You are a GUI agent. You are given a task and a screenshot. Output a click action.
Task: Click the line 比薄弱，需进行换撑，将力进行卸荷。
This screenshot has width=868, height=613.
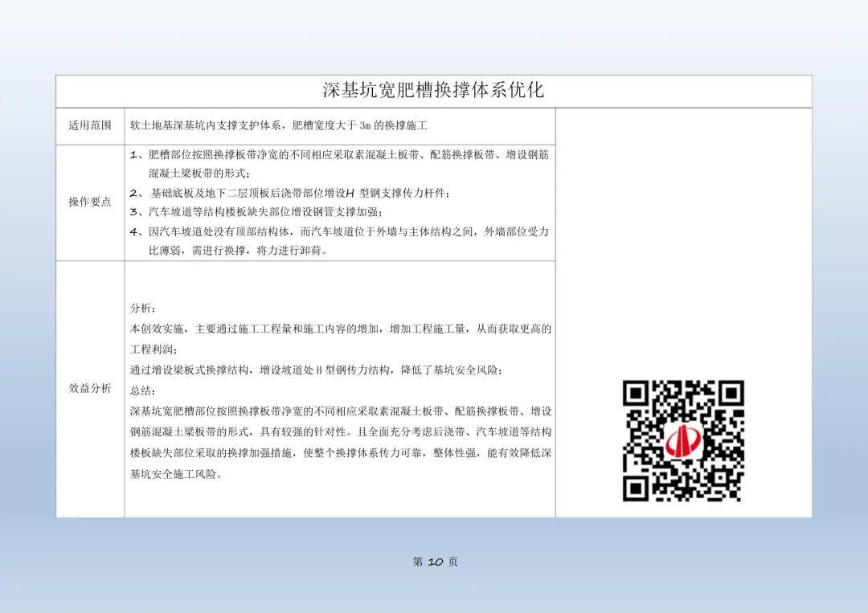tap(239, 251)
